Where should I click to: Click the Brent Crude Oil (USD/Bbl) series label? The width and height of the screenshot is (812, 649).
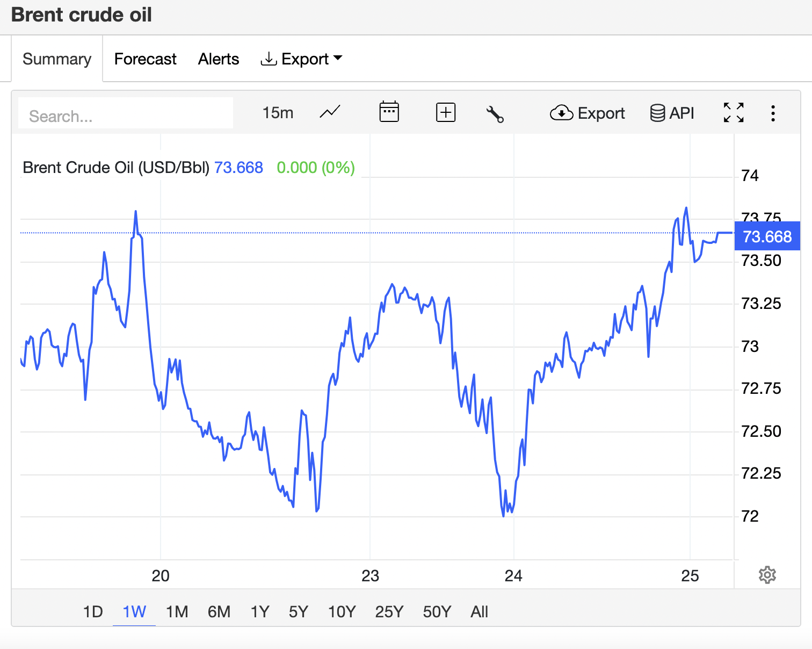(116, 168)
